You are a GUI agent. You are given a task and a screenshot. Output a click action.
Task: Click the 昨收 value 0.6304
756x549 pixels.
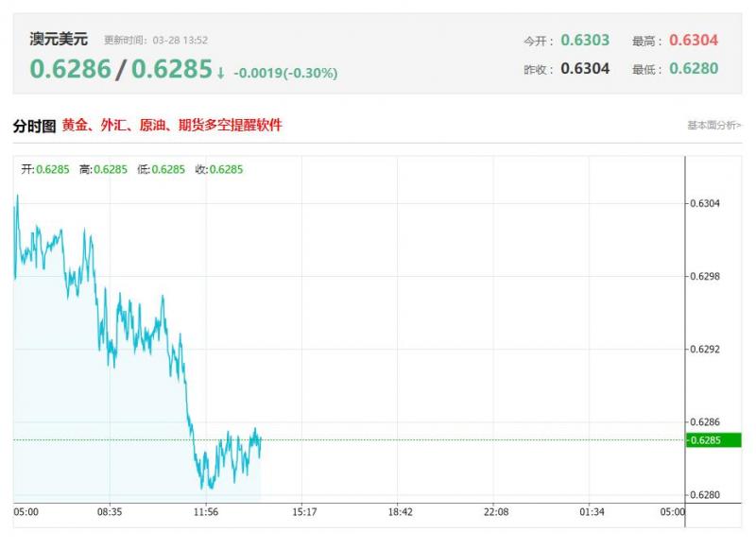pos(585,68)
